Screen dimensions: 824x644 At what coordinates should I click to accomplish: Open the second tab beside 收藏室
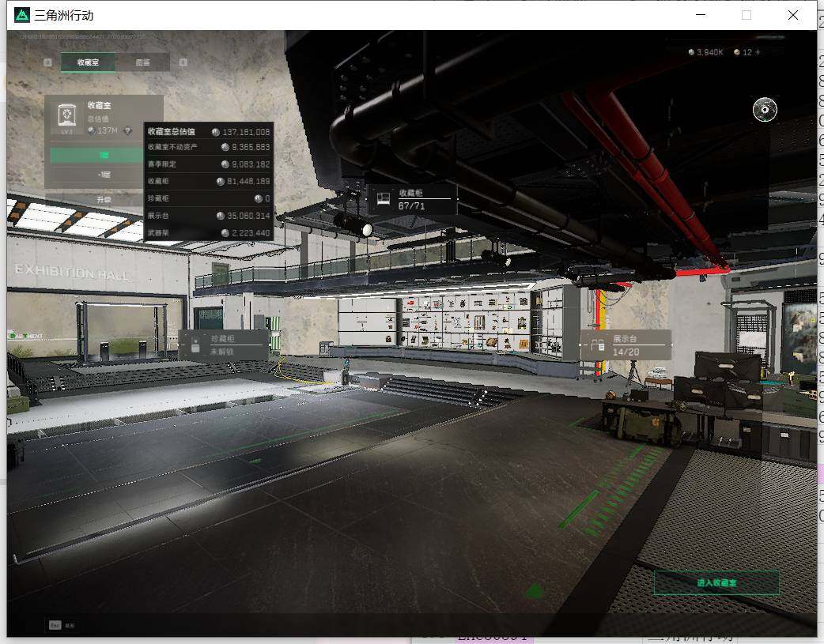point(143,62)
